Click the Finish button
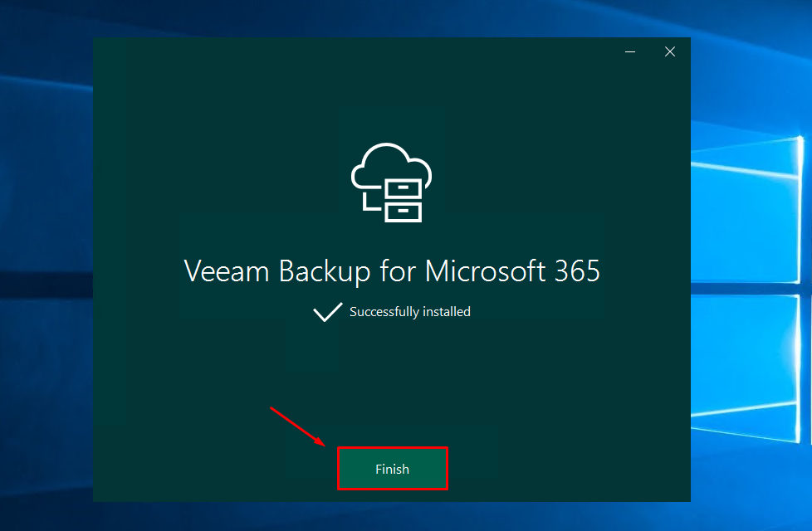 coord(393,469)
